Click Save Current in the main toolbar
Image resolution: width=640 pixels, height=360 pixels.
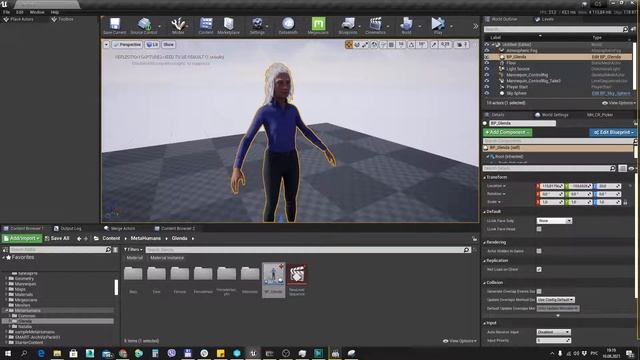click(115, 26)
